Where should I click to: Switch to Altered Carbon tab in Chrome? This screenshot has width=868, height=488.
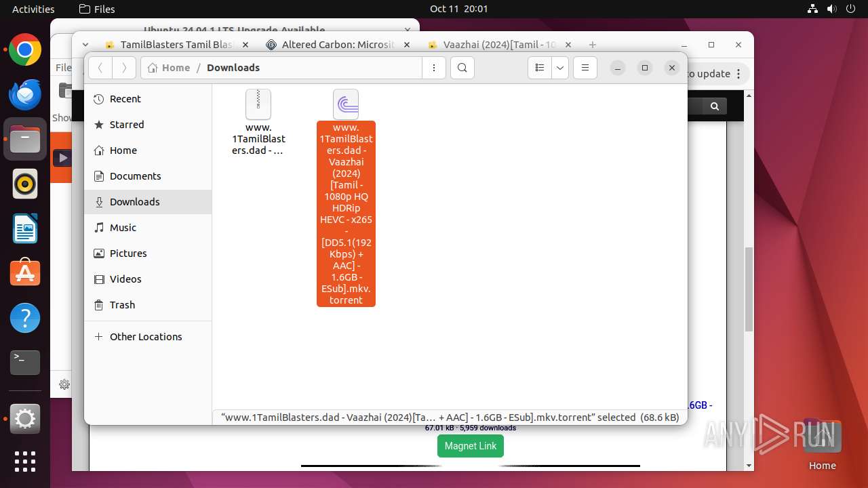(x=338, y=45)
